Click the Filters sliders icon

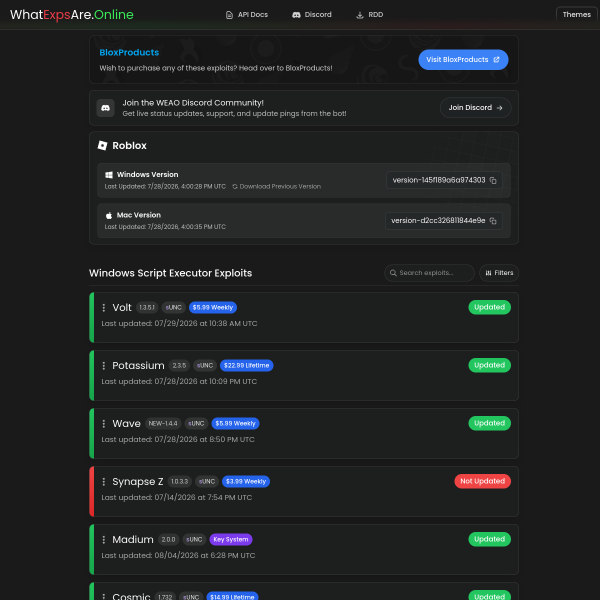tap(488, 273)
